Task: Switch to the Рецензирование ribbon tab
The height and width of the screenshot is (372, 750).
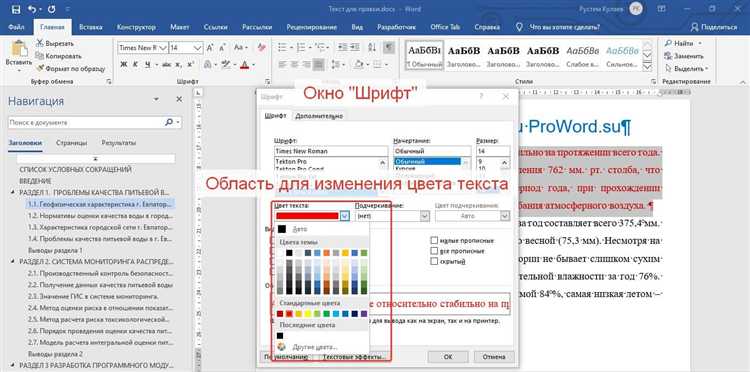Action: pyautogui.click(x=311, y=27)
